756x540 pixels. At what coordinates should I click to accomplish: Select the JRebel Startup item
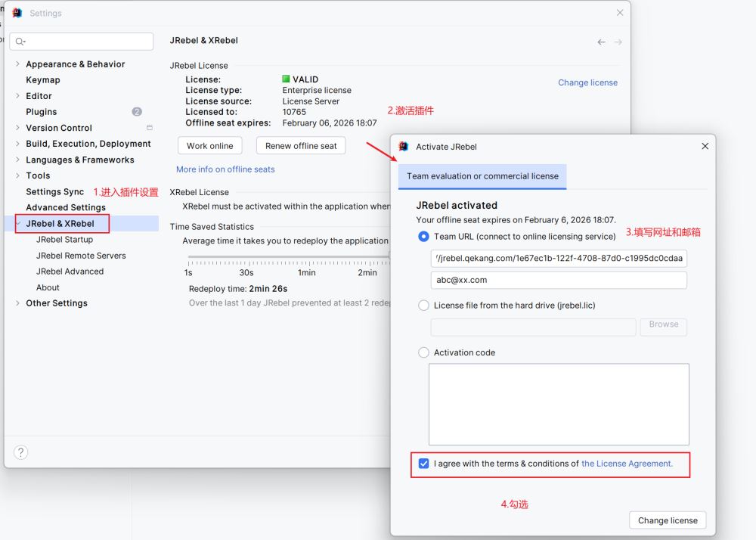64,239
